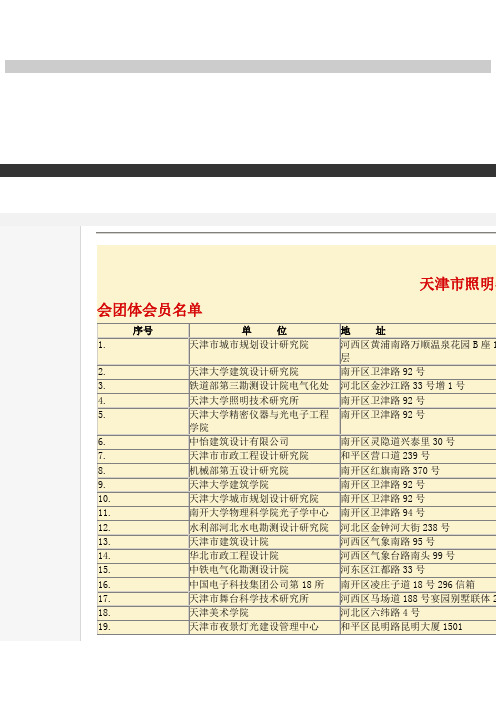Click address 和平区营口道239号

click(385, 456)
